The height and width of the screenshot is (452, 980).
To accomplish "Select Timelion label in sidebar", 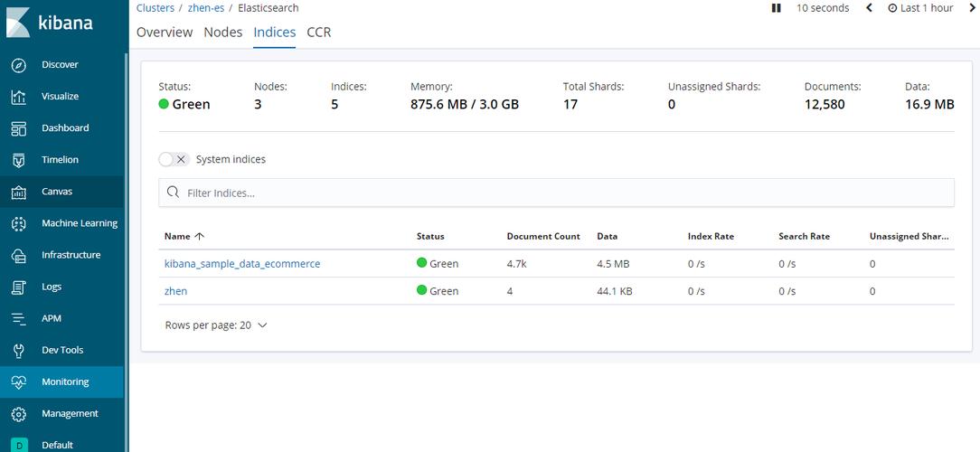I will [60, 159].
